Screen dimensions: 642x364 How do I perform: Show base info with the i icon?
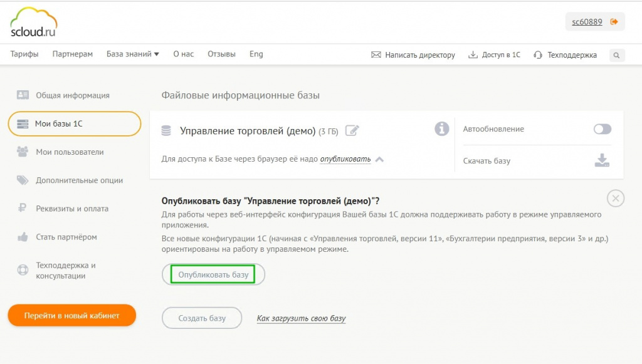442,129
